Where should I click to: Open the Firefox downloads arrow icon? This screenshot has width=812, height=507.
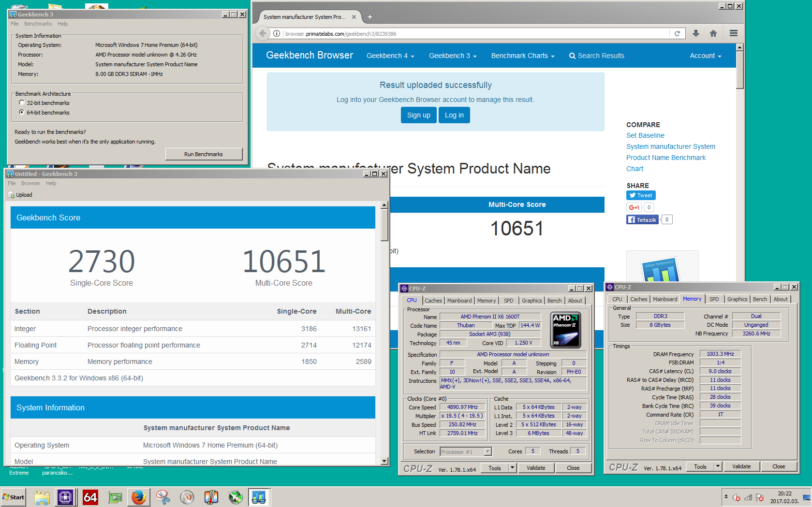[696, 33]
